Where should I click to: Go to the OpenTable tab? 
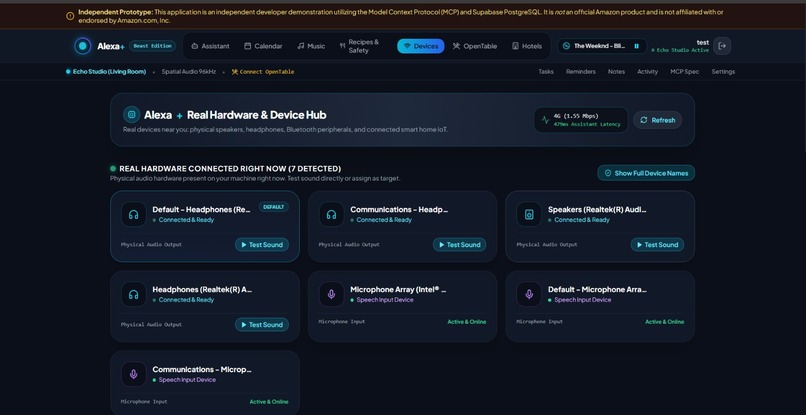pyautogui.click(x=475, y=46)
